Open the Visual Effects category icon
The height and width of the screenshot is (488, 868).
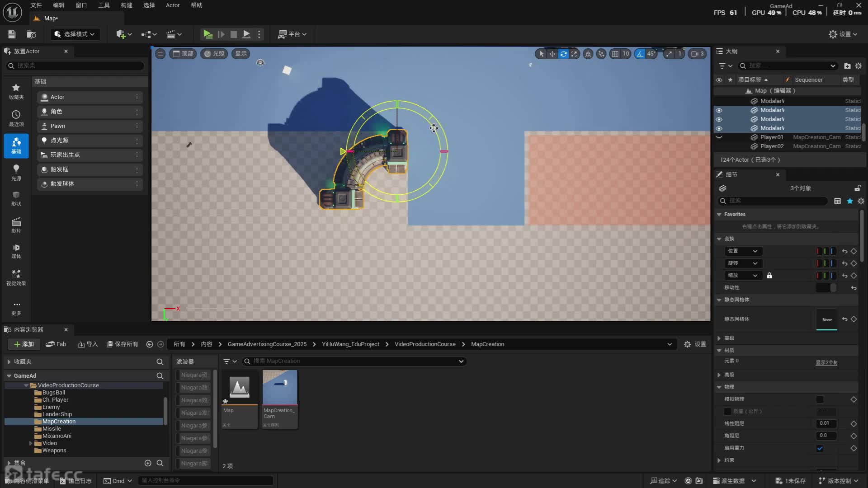coord(16,277)
